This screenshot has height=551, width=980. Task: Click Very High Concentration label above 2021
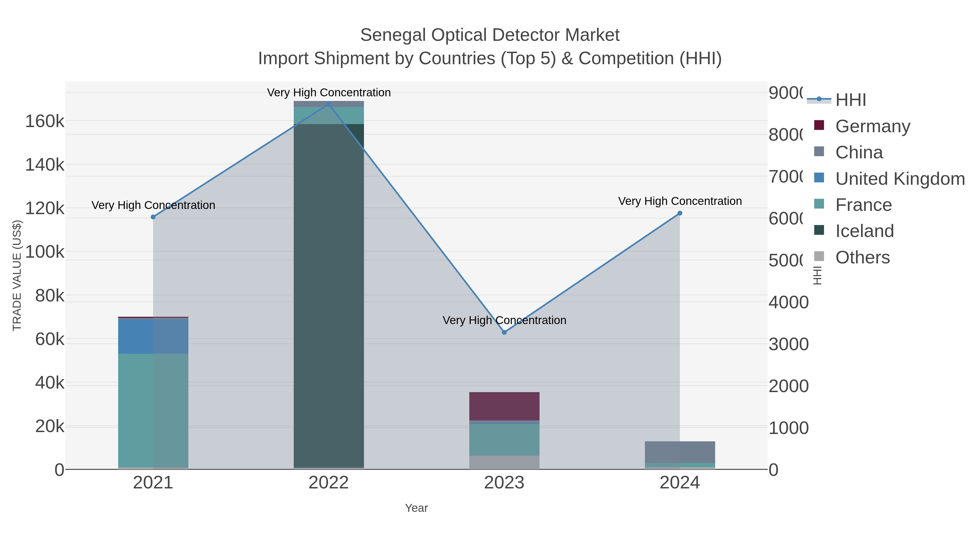(x=153, y=205)
